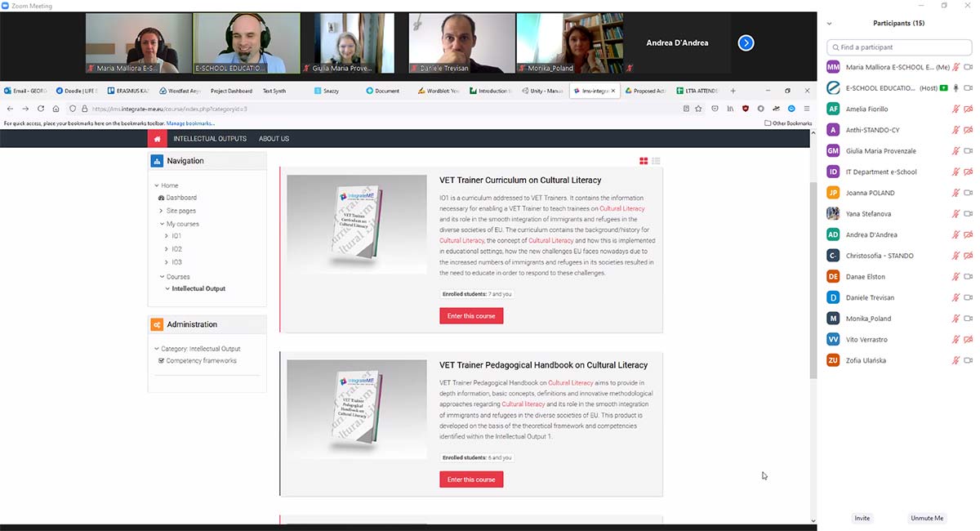Toggle Amelia Fiorillo's muted microphone icon

coord(955,109)
